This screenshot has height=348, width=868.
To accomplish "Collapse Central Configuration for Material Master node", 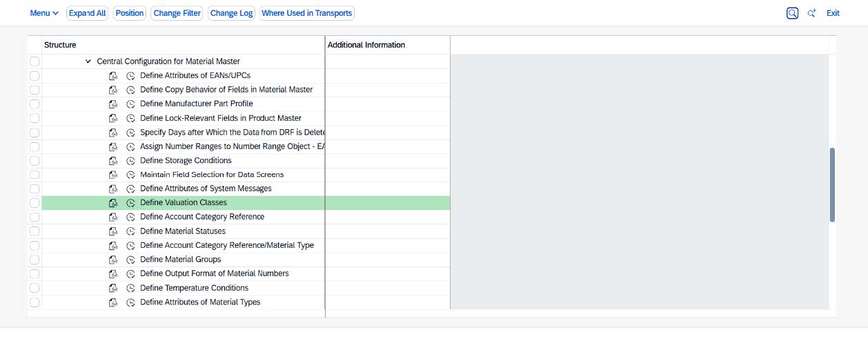I will 88,61.
